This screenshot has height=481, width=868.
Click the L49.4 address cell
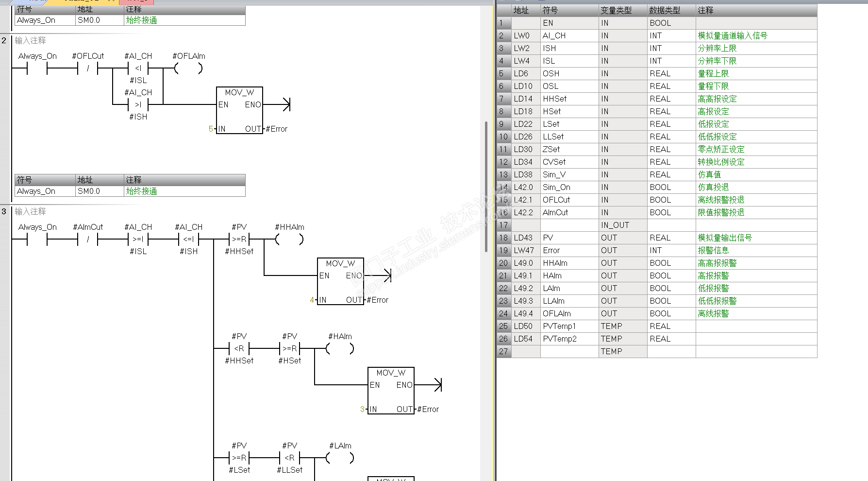point(526,313)
